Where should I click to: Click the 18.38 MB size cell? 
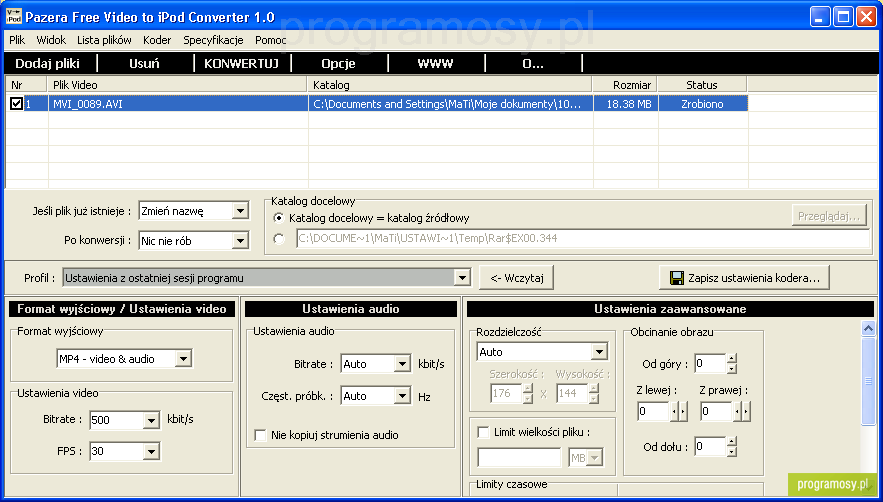(625, 104)
